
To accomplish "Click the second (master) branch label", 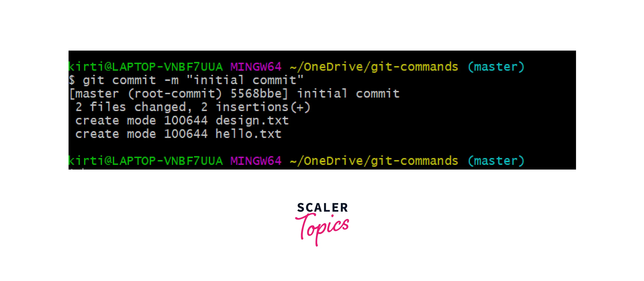I will coord(496,161).
